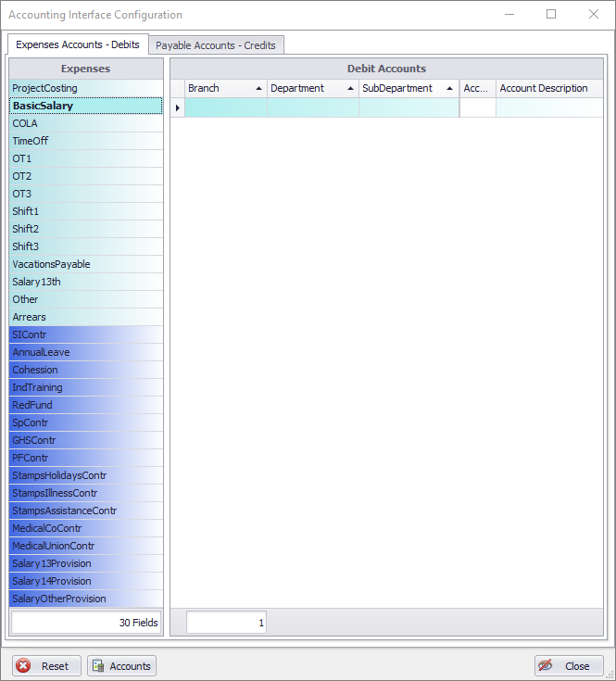Click the record count box showing 1
Screen dimensions: 616x681
click(x=226, y=623)
